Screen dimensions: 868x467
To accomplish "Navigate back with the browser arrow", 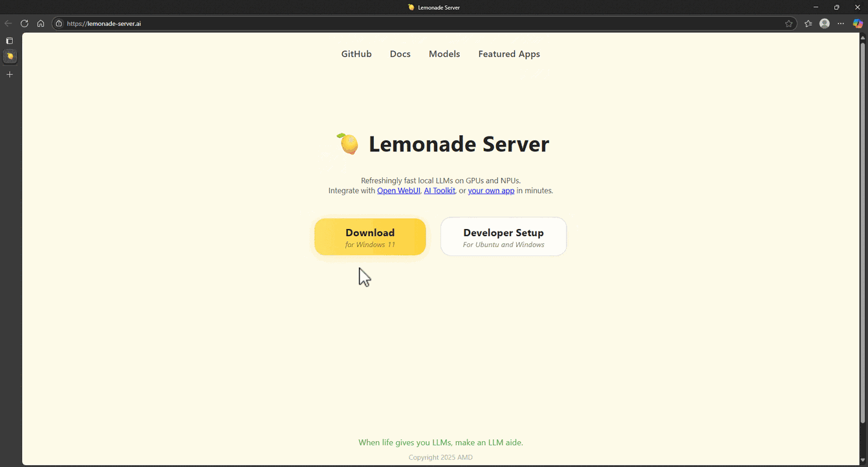I will pos(8,23).
